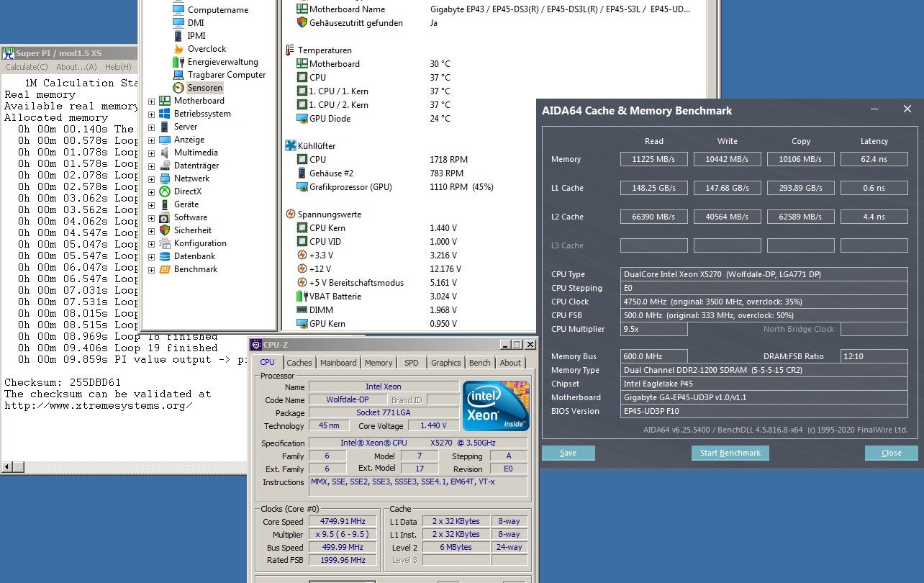The height and width of the screenshot is (583, 924).
Task: Open Super PI About...(A) menu
Action: 76,67
